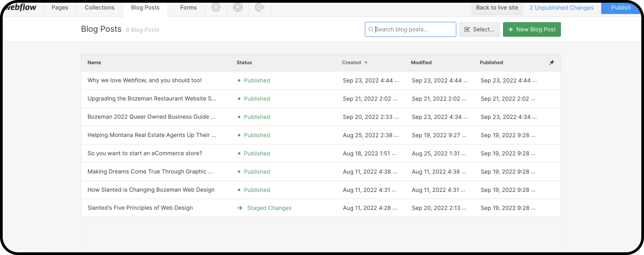Viewport: 644px width, 255px height.
Task: Sort by the Published column header
Action: [x=491, y=63]
